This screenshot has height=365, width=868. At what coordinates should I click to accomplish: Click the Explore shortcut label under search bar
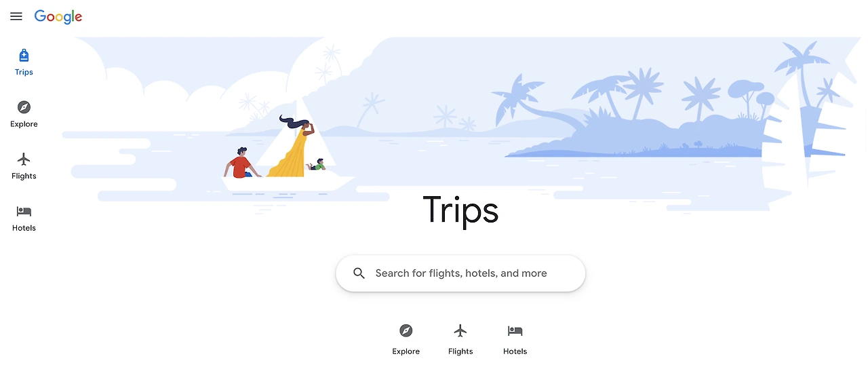(x=406, y=351)
